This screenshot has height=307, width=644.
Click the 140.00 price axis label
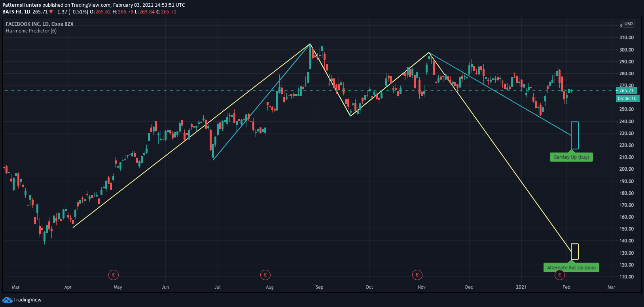coord(627,240)
